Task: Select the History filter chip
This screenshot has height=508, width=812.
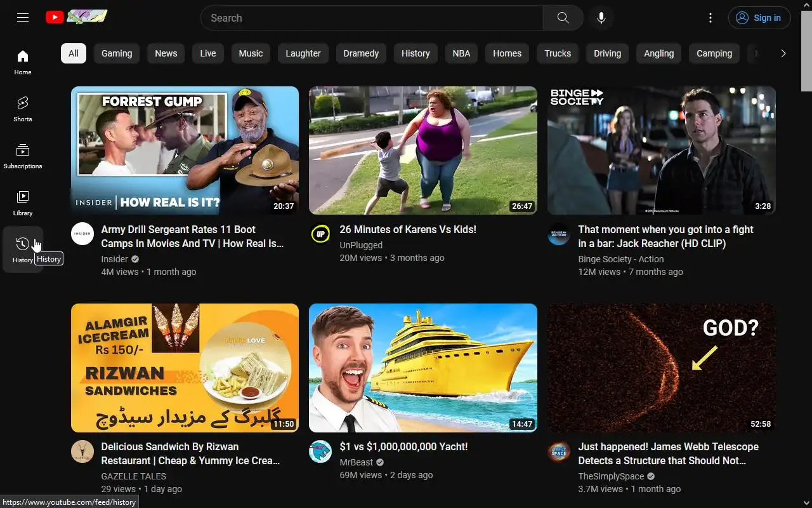Action: 416,53
